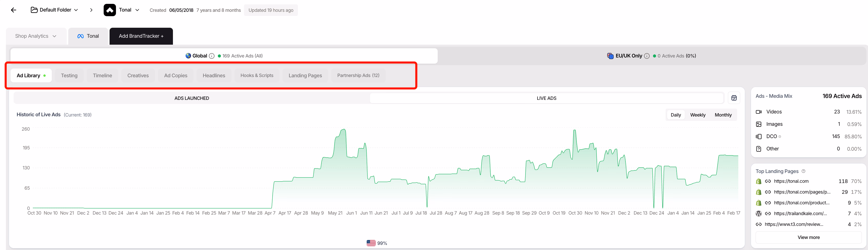Set chart granularity to Daily

click(676, 115)
